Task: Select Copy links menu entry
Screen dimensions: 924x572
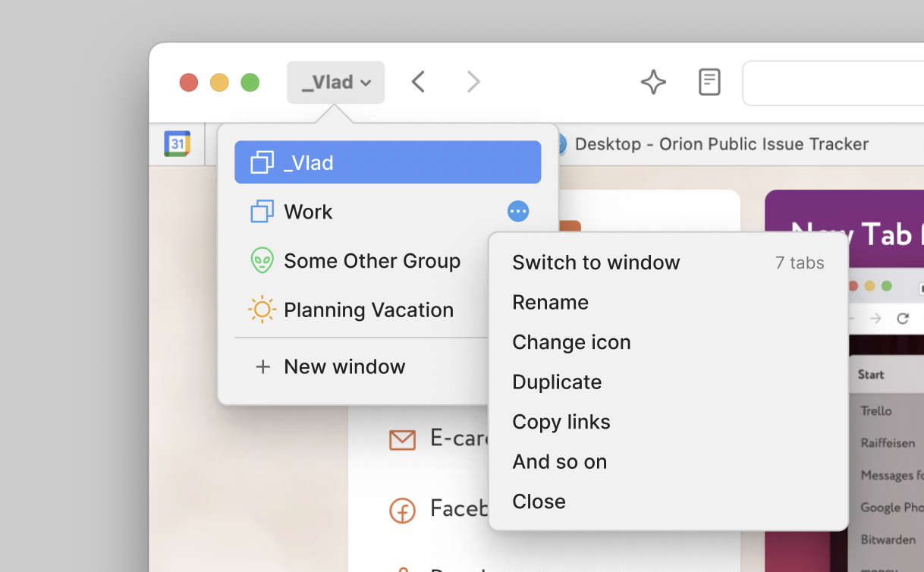Action: pos(561,422)
